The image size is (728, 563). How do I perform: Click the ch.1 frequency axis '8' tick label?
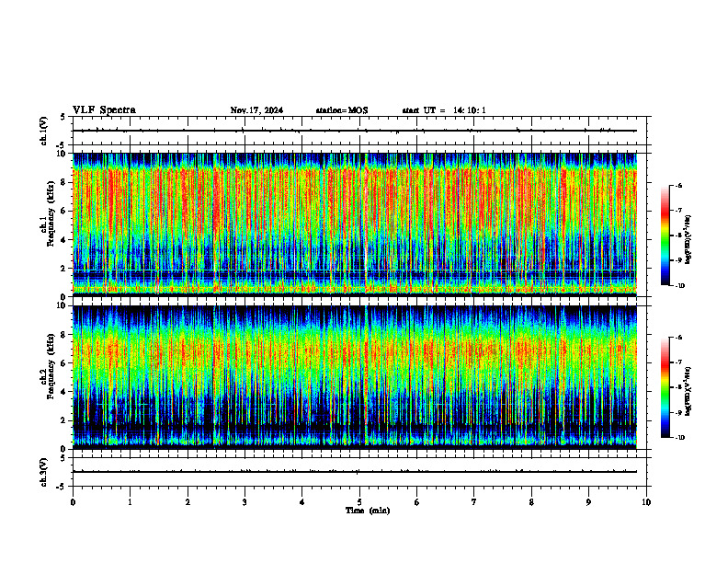(x=64, y=182)
